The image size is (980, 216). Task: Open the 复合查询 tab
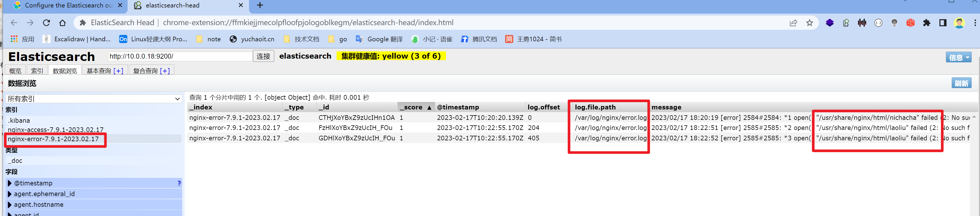pyautogui.click(x=151, y=71)
